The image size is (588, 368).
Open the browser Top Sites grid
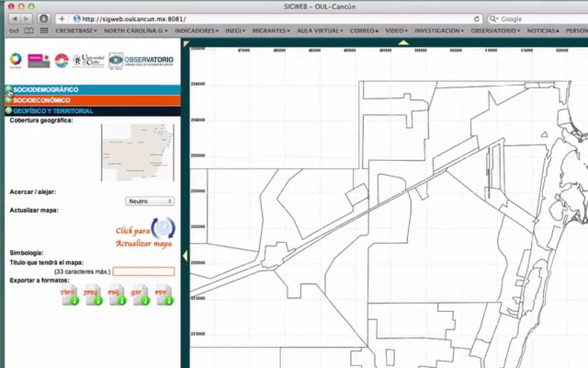tap(44, 31)
